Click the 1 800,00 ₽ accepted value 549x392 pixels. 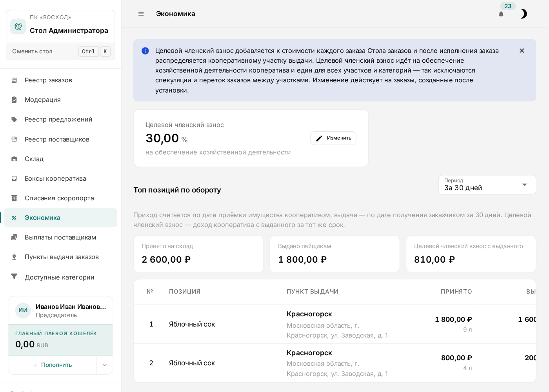[453, 319]
